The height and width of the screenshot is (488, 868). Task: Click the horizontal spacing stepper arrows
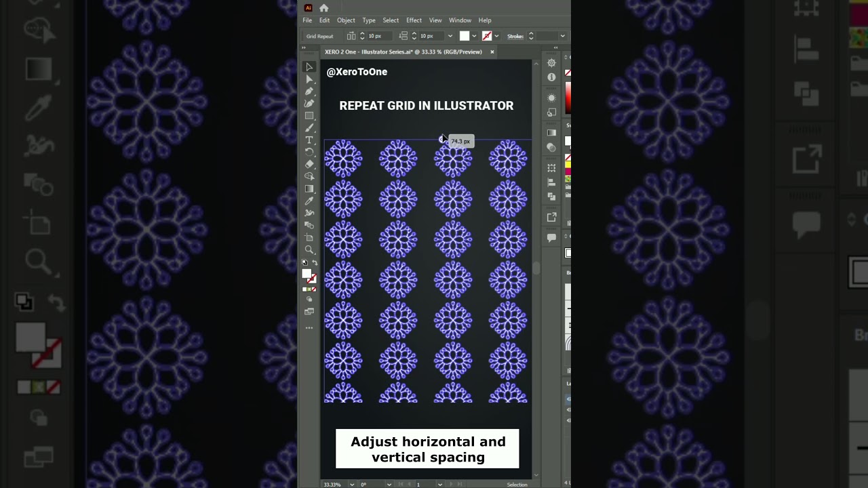point(362,36)
